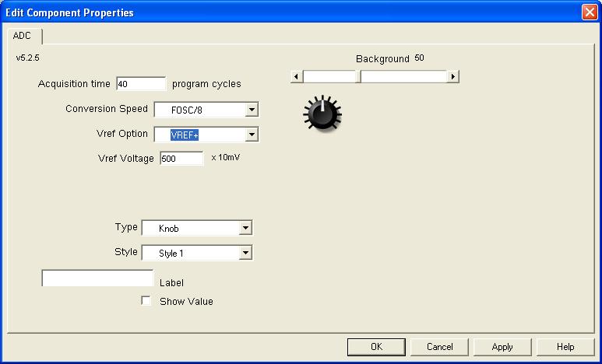This screenshot has height=364, width=602.
Task: Click the knob preview image
Action: click(322, 114)
